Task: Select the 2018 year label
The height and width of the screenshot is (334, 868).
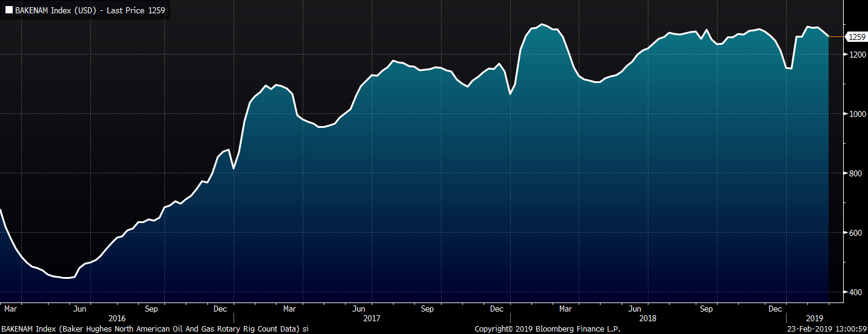Action: [x=648, y=318]
